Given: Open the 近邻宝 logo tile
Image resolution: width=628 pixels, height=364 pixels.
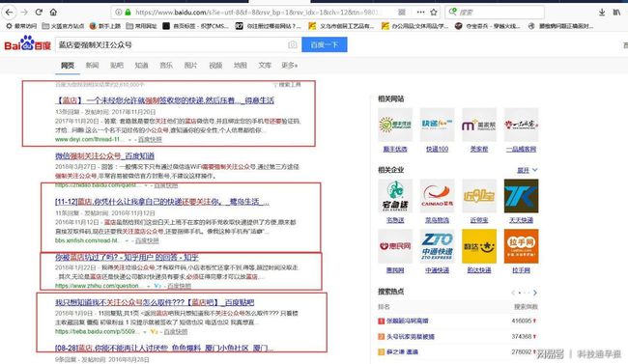Looking at the screenshot, I should click(479, 196).
